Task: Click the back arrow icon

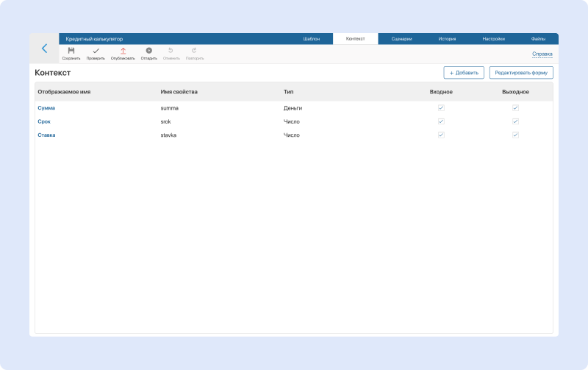Action: tap(44, 49)
